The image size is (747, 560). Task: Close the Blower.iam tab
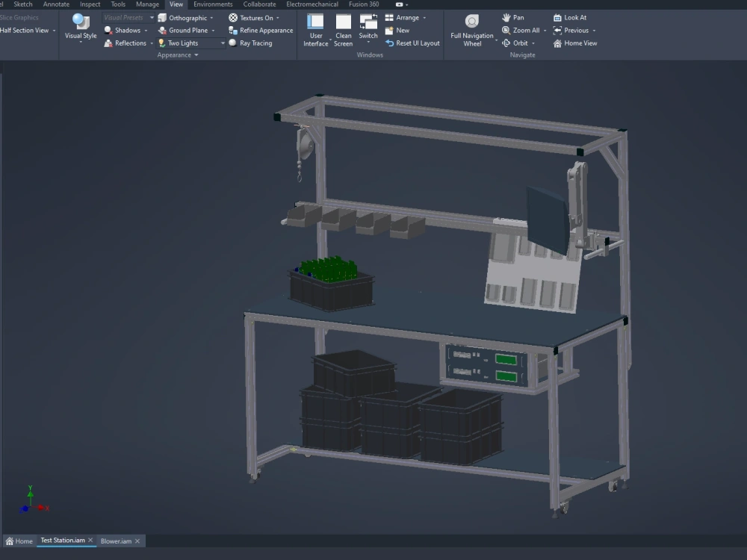click(137, 541)
